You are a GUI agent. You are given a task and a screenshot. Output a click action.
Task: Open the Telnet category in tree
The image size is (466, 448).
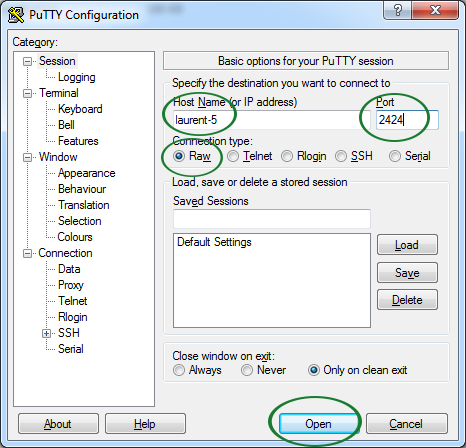coord(72,301)
